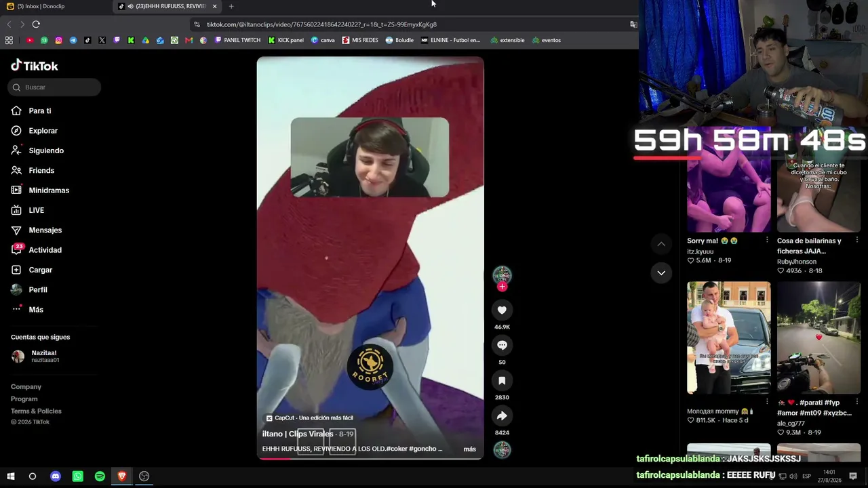This screenshot has width=868, height=488.
Task: Open the Windows Start menu
Action: (x=11, y=476)
